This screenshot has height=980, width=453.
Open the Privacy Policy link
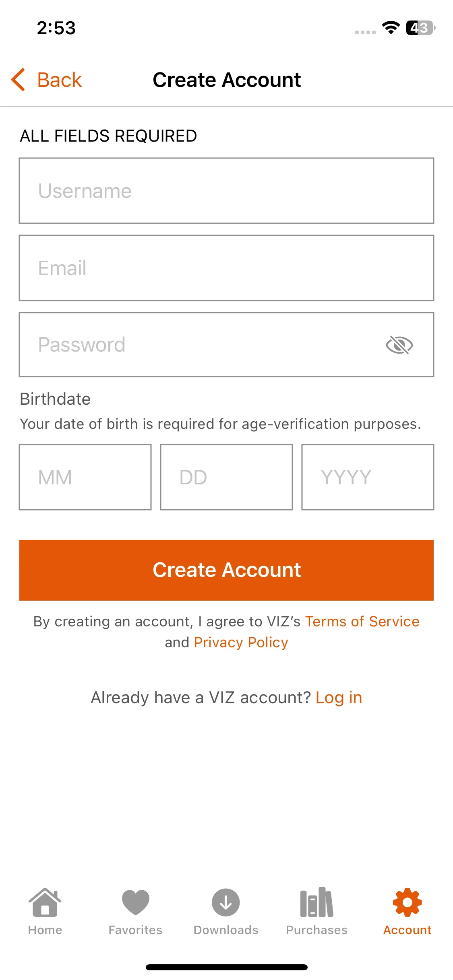(241, 642)
